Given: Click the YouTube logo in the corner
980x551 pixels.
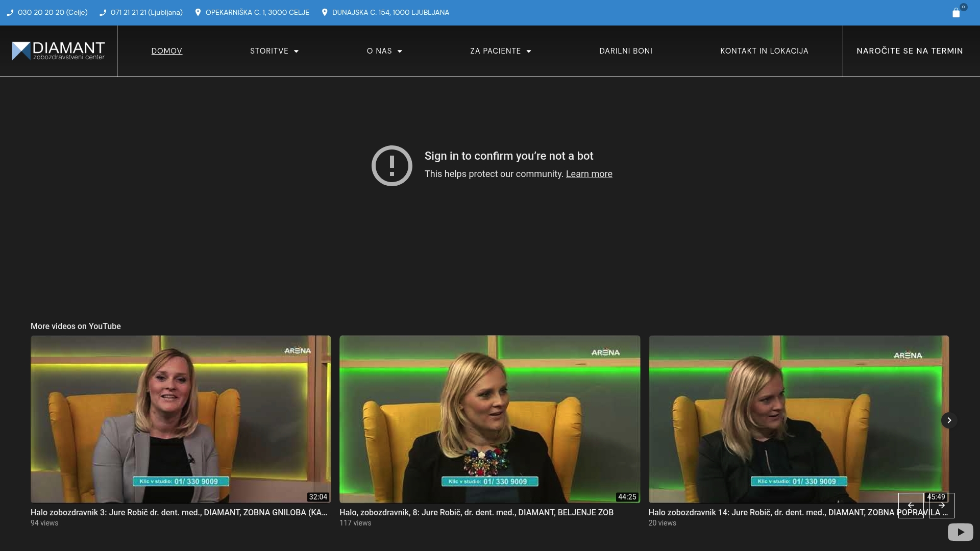Looking at the screenshot, I should (x=960, y=532).
